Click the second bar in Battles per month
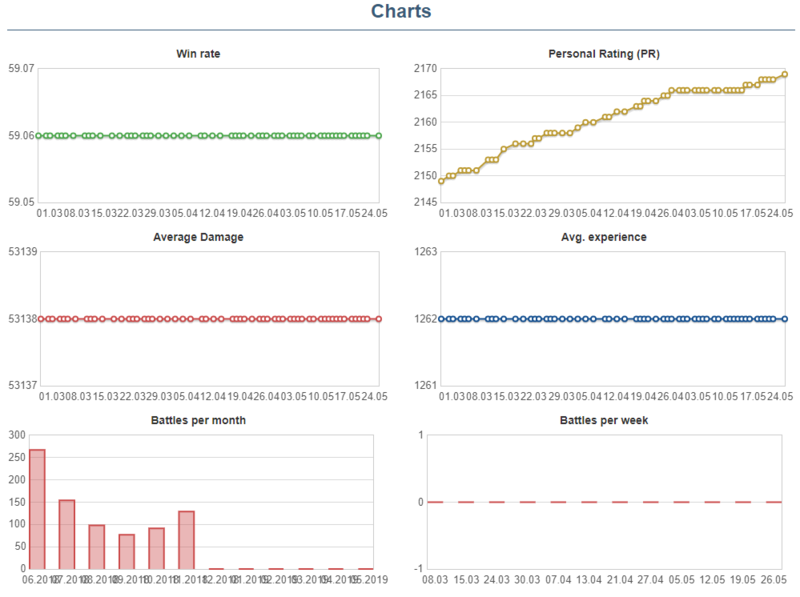This screenshot has width=800, height=597. click(x=67, y=535)
